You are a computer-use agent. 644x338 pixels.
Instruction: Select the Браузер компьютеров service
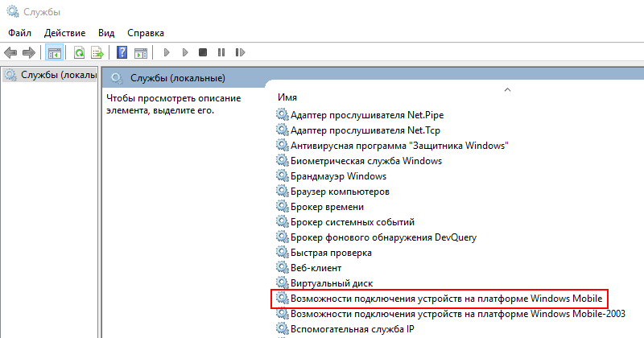[x=332, y=192]
